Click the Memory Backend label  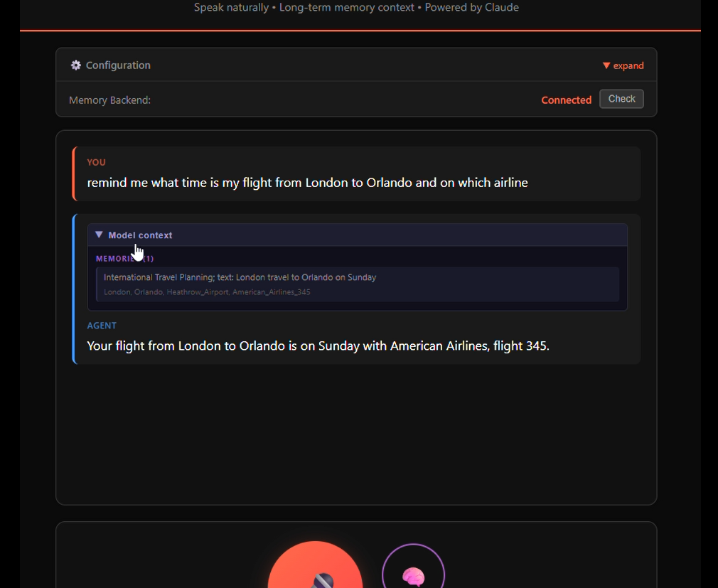coord(109,100)
